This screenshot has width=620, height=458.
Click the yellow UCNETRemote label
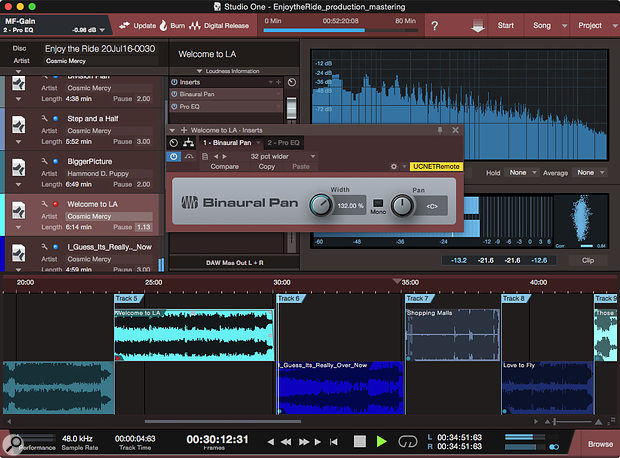click(x=436, y=167)
